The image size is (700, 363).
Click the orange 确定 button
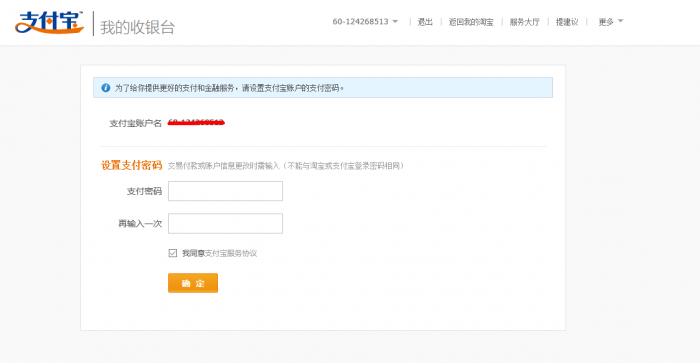click(x=193, y=283)
